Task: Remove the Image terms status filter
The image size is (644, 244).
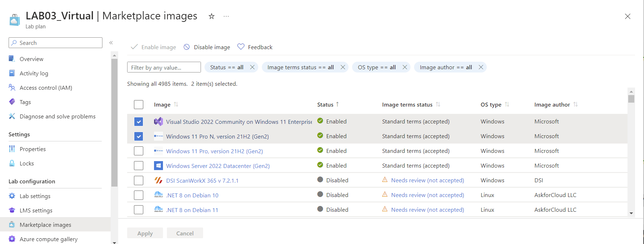Action: pos(343,67)
